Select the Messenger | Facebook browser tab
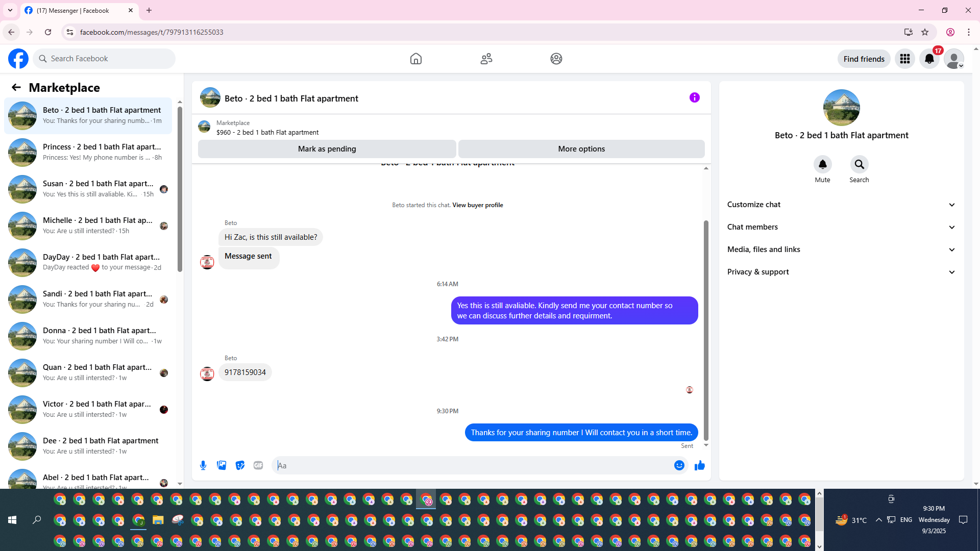This screenshot has height=551, width=980. [x=79, y=11]
